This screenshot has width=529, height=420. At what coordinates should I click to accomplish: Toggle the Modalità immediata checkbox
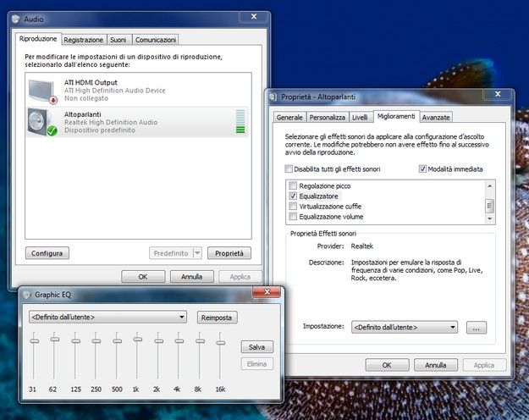coord(423,169)
